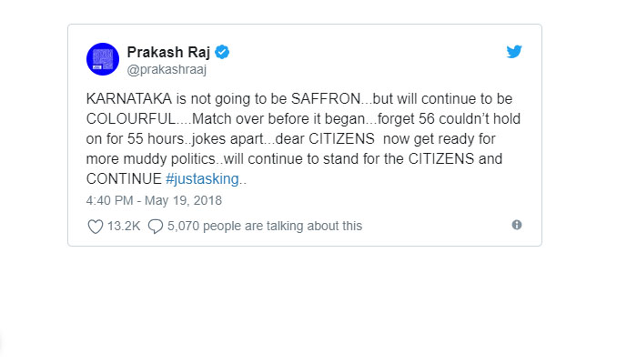Open Prakash Raj's profile avatar

click(x=103, y=59)
